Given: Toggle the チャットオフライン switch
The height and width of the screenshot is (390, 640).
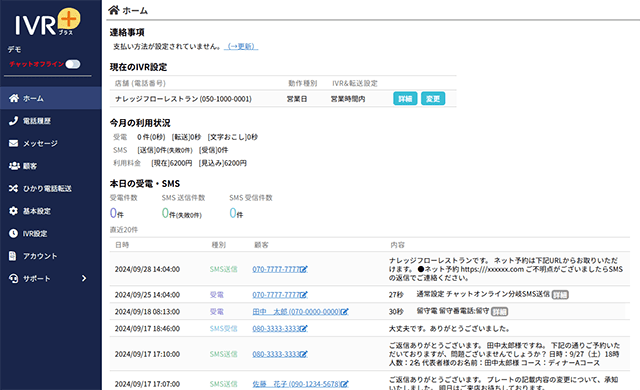Looking at the screenshot, I should (73, 64).
